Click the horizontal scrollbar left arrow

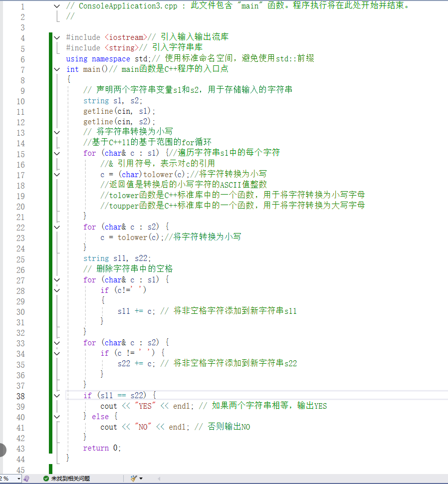[x=159, y=479]
